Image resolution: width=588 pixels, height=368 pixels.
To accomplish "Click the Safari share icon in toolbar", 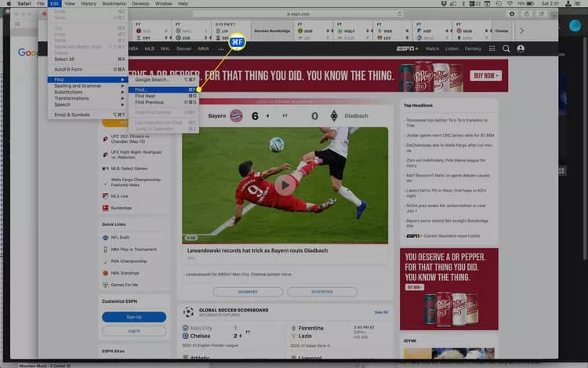I will (x=527, y=14).
